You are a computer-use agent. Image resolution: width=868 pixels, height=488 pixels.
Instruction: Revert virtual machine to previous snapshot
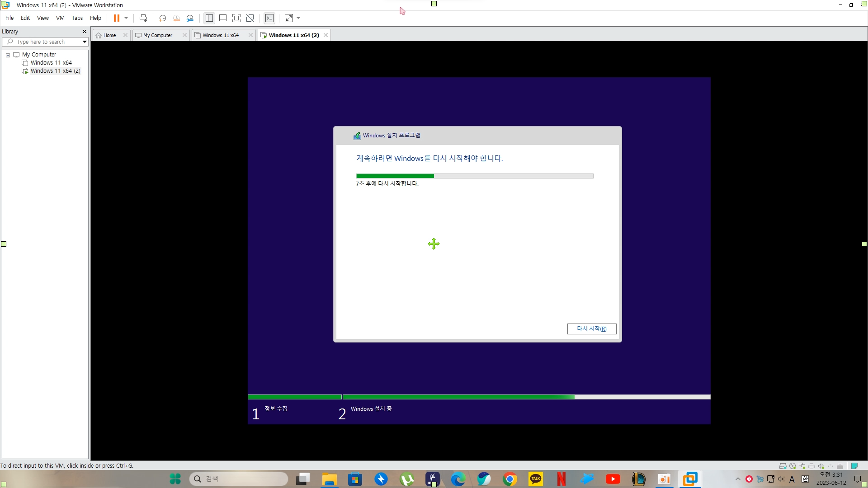pyautogui.click(x=176, y=18)
